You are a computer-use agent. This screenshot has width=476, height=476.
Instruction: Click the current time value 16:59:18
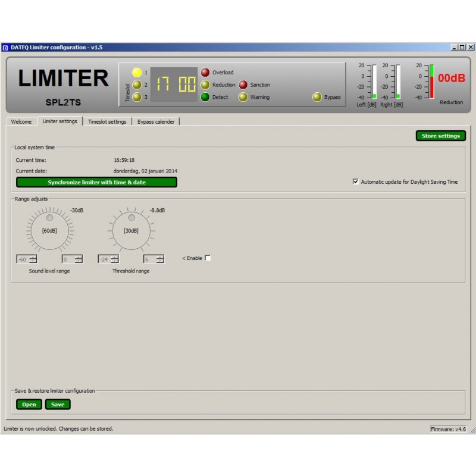(124, 160)
